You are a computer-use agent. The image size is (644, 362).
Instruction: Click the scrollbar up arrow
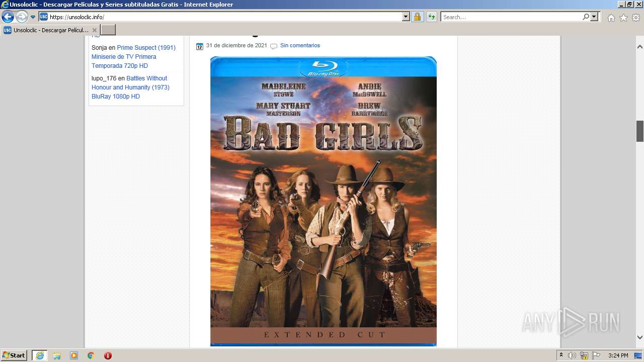tap(640, 47)
